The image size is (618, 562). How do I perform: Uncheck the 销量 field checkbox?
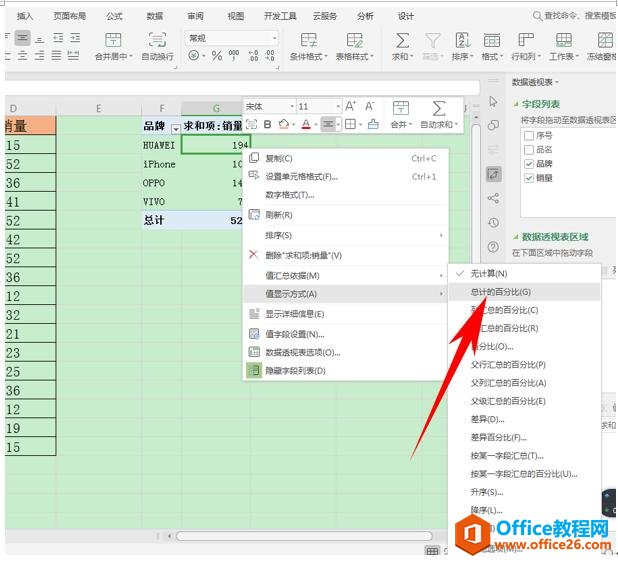[529, 178]
